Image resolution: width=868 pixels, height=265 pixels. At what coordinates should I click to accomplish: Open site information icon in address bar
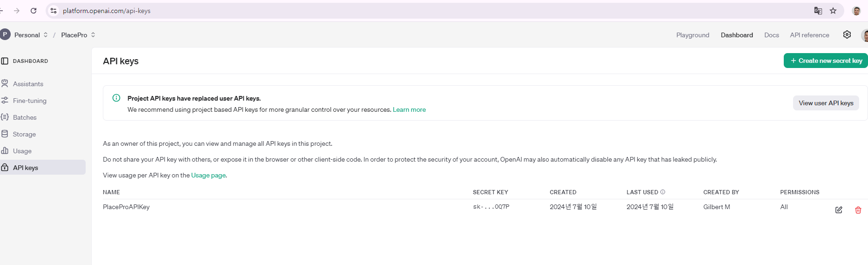tap(54, 11)
